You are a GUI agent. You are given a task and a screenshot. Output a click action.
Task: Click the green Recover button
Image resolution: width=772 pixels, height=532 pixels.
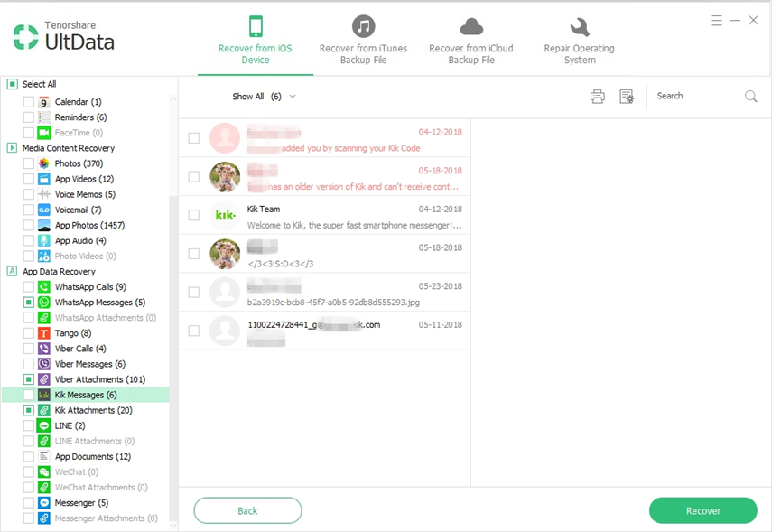pos(703,511)
